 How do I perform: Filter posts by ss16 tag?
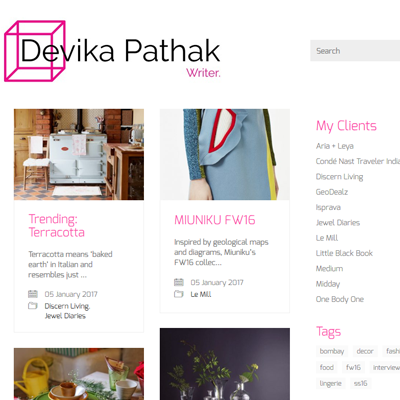(x=360, y=383)
